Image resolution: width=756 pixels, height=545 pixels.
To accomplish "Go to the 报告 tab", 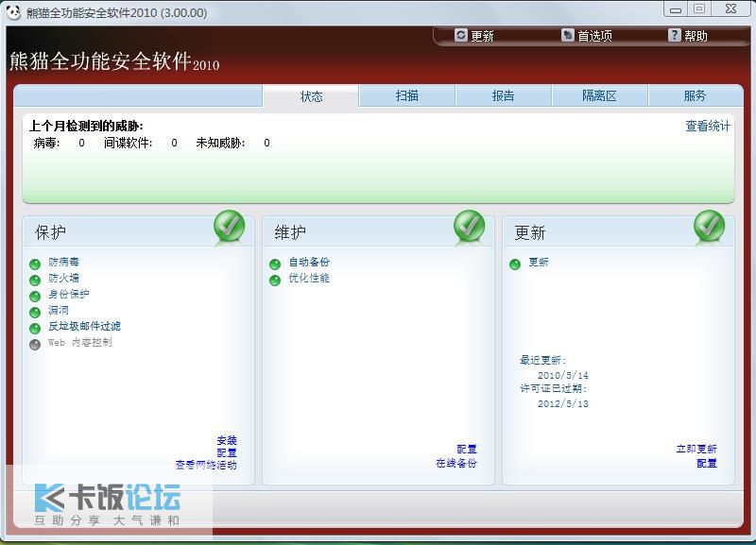I will [x=504, y=96].
